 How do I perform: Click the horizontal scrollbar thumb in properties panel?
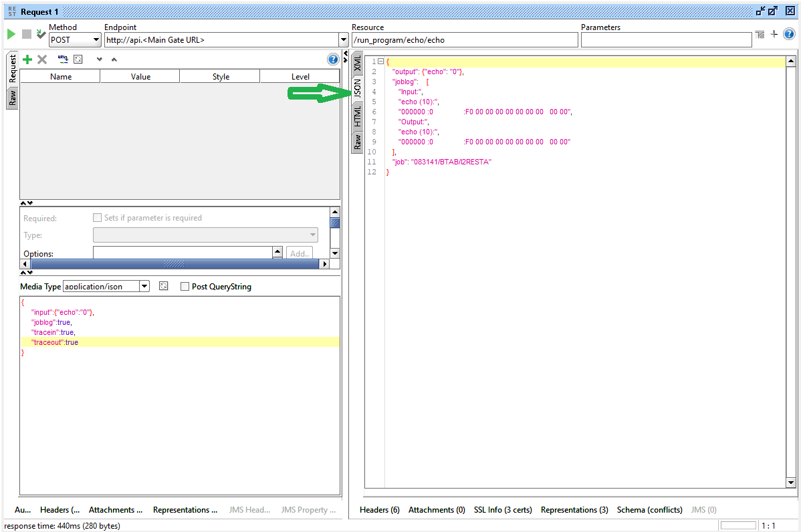point(175,264)
